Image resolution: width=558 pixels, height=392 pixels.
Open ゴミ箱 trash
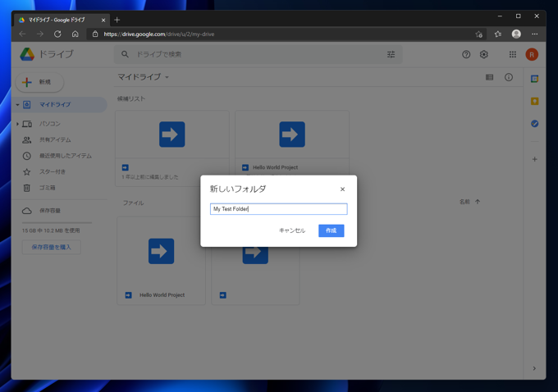[x=47, y=188]
